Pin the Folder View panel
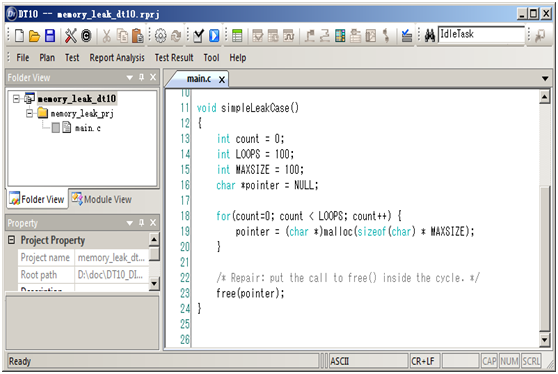Image resolution: width=558 pixels, height=374 pixels. pos(142,77)
